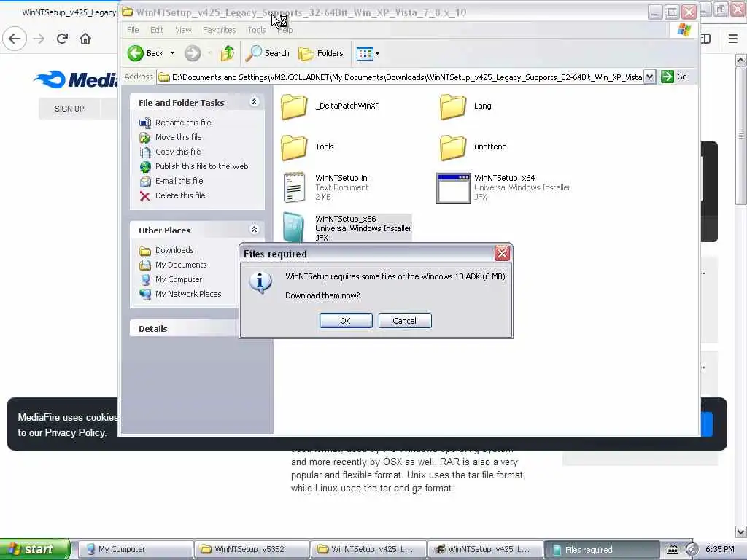
Task: Select the Tools folder
Action: [x=294, y=147]
